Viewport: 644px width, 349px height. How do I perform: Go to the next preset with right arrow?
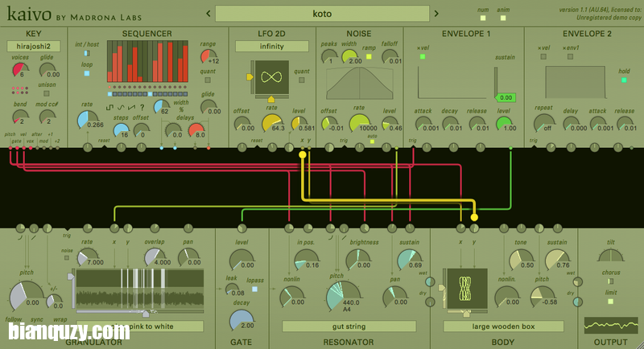coord(436,14)
